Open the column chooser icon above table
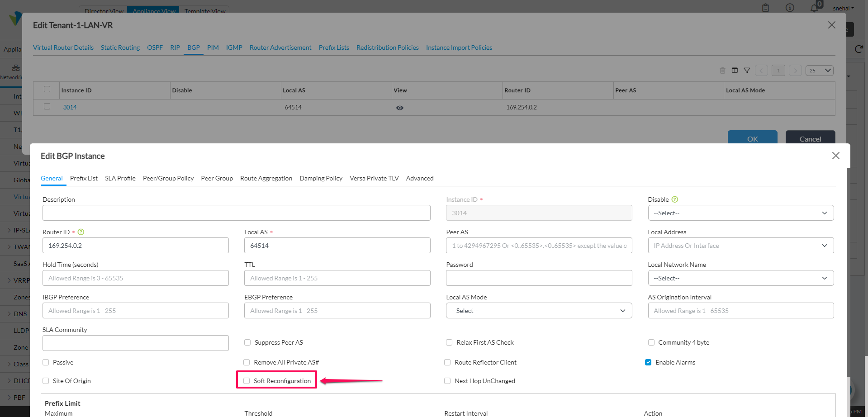This screenshot has width=868, height=417. [735, 71]
